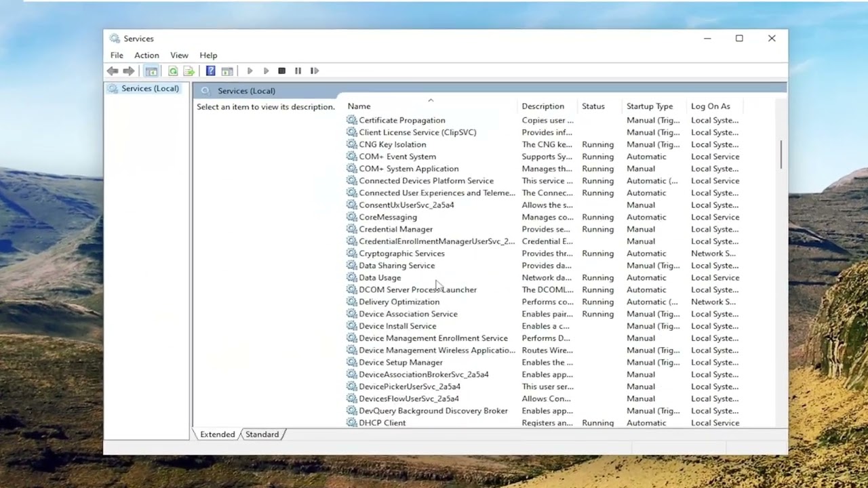The height and width of the screenshot is (488, 868).
Task: Click gear icon beside Credential Manager
Action: 351,229
